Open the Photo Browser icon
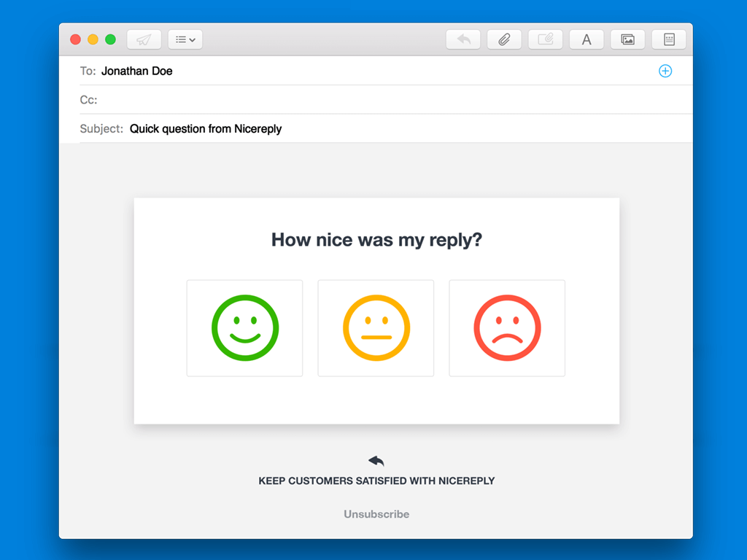 627,39
